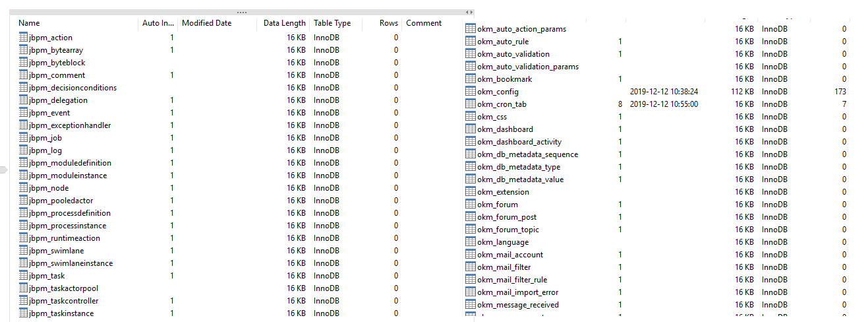Click the jbpm_action table icon
Image resolution: width=868 pixels, height=322 pixels.
click(24, 38)
